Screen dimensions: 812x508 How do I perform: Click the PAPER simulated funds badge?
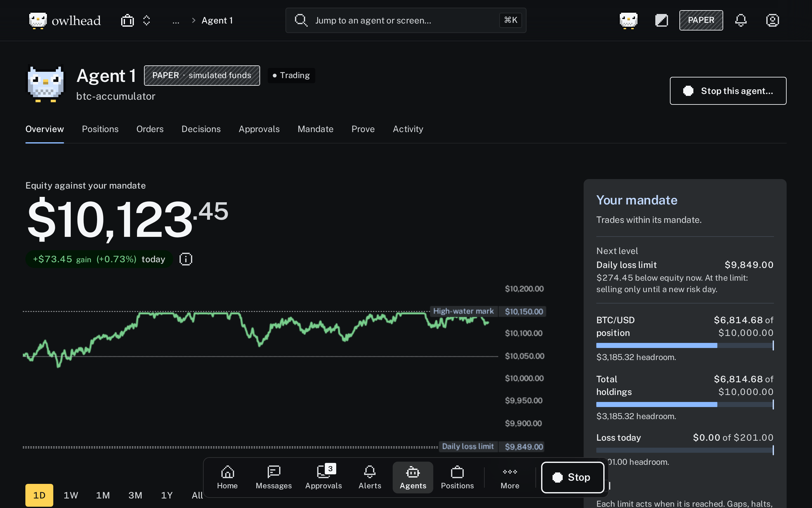point(202,75)
